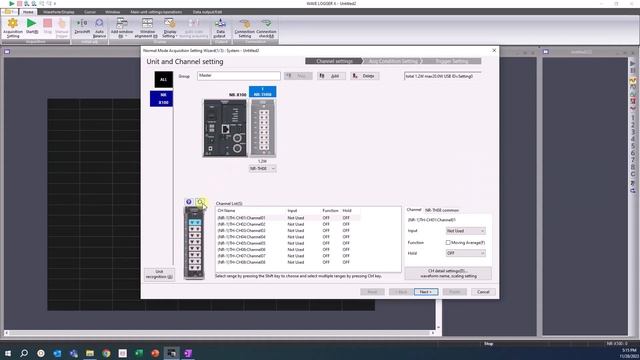640x360 pixels.
Task: Open Acquisition Setting in the ribbon
Action: (x=13, y=28)
